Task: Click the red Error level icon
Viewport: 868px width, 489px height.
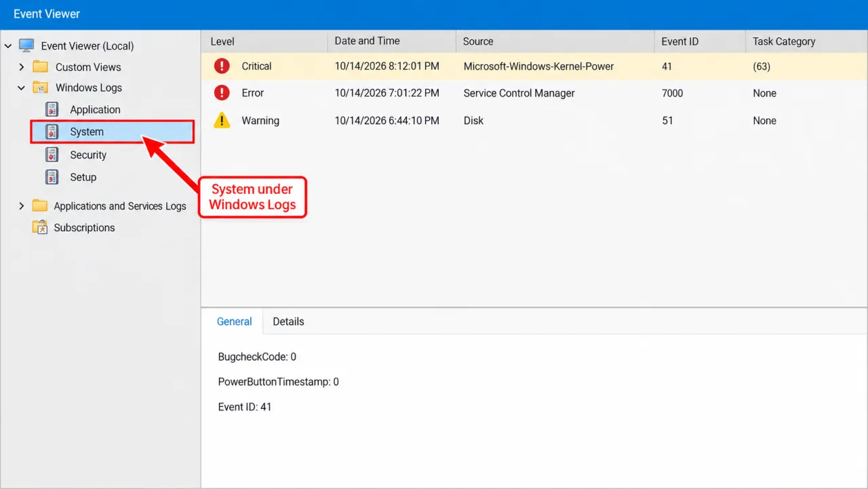Action: (x=222, y=93)
